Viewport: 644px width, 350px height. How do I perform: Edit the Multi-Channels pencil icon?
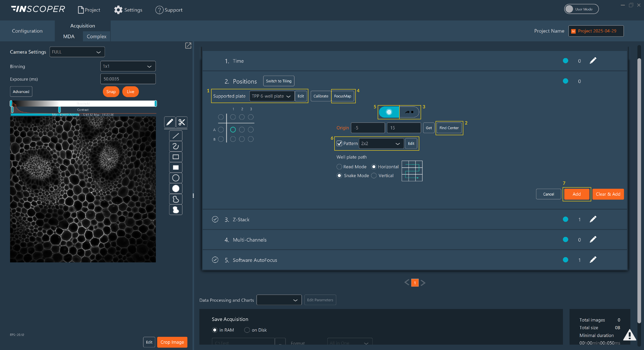click(593, 240)
